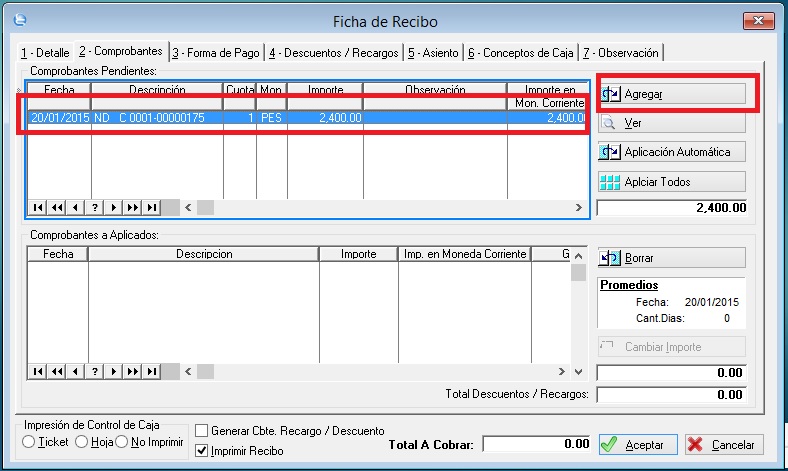The image size is (788, 471).
Task: Select the Ticket radio option
Action: (28, 442)
